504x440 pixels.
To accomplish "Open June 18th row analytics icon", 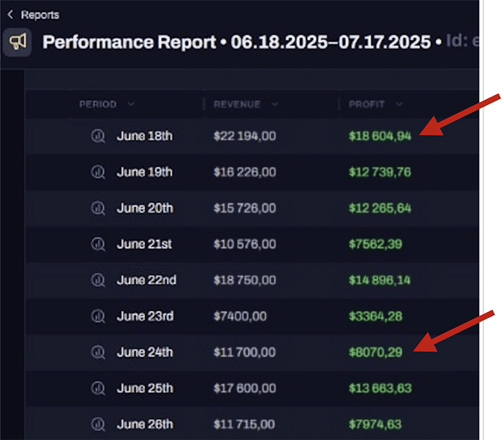I will pyautogui.click(x=98, y=136).
